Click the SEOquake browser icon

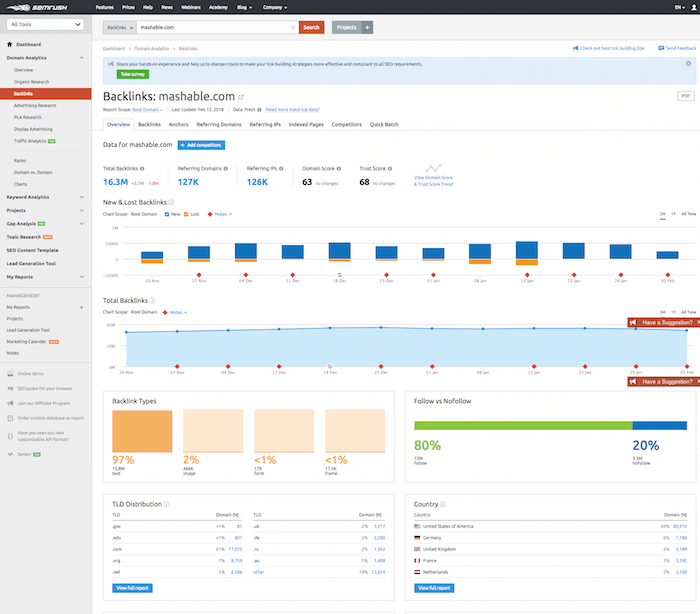click(x=10, y=388)
